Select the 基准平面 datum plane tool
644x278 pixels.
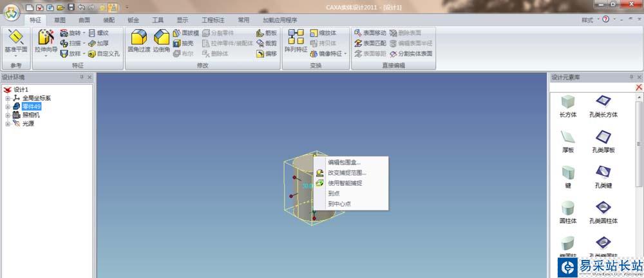click(16, 41)
